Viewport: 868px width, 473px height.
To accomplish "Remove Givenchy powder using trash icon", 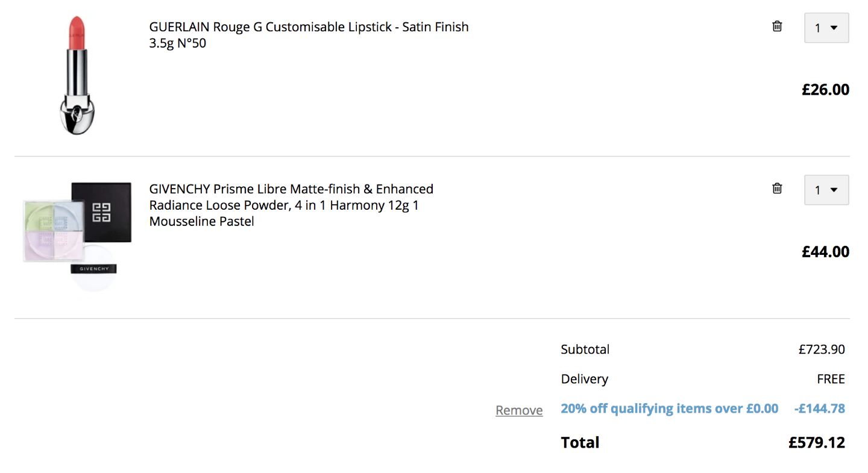I will pyautogui.click(x=777, y=189).
